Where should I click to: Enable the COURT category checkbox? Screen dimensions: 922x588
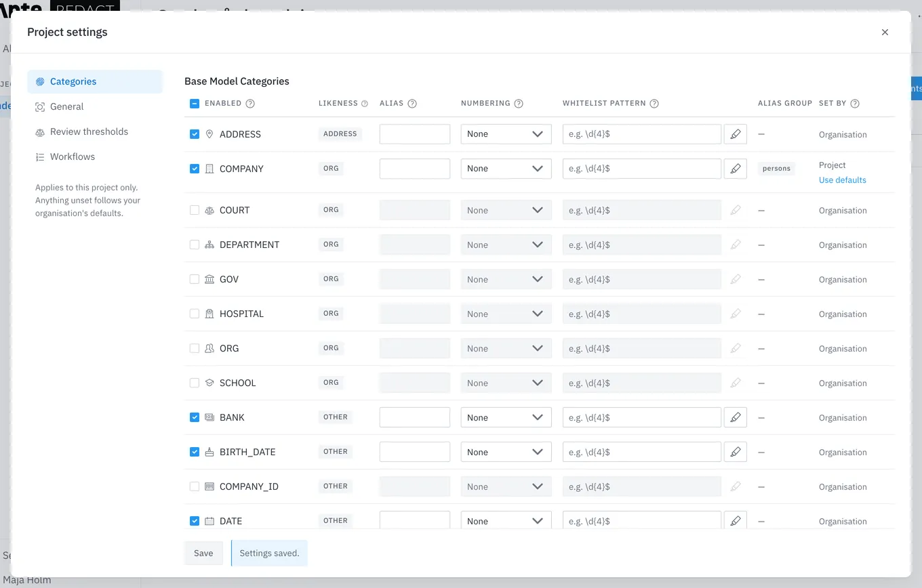point(195,210)
